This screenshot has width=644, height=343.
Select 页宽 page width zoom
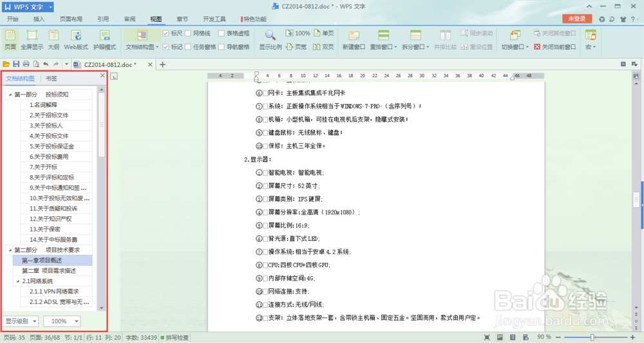pos(296,47)
